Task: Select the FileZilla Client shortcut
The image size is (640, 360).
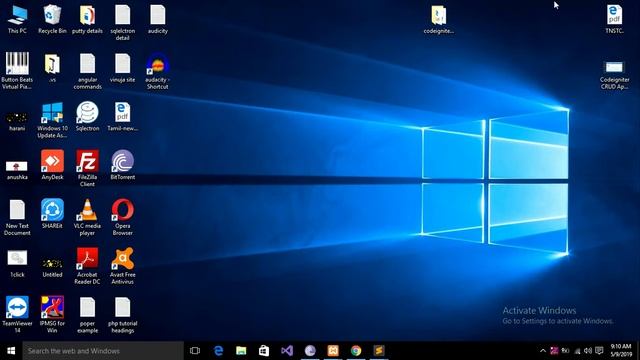Action: pos(87,168)
